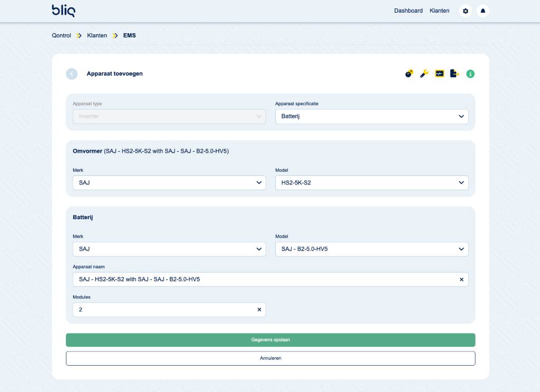This screenshot has height=392, width=540.
Task: Open the Dashboard menu item
Action: pyautogui.click(x=408, y=11)
